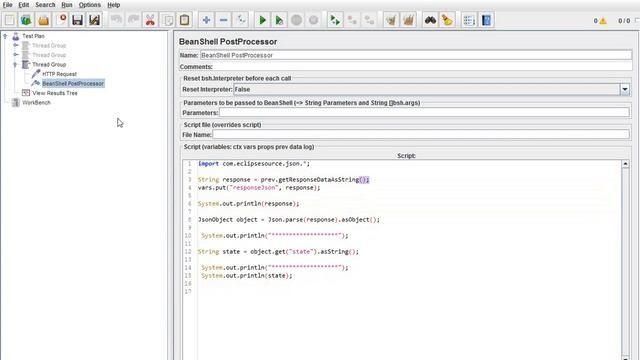Start test with no pauses

280,20
